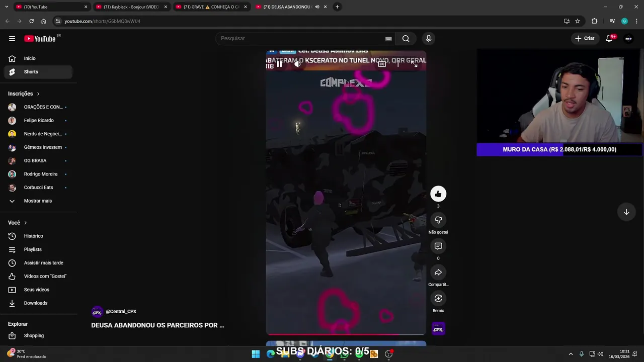
Task: Expand the Você section chevron
Action: 26,223
